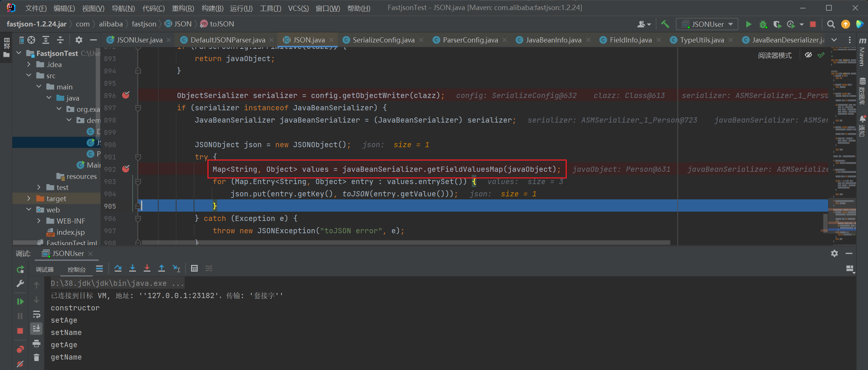Expand the .idea folder

point(29,64)
